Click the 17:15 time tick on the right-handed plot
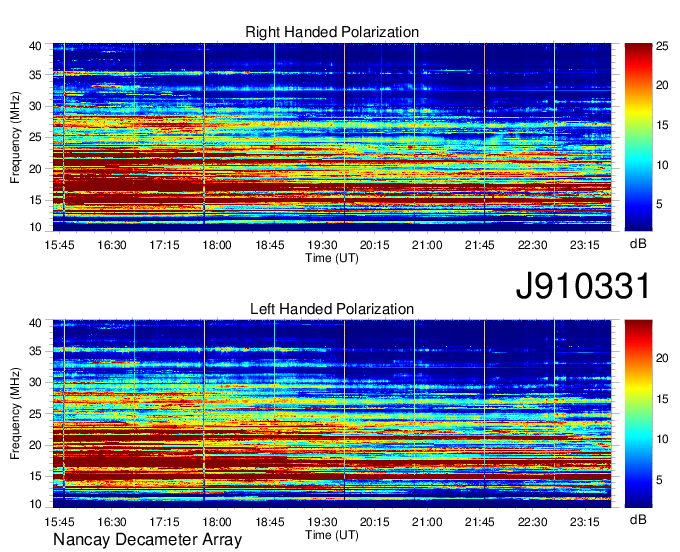This screenshot has width=680, height=552. [x=164, y=245]
